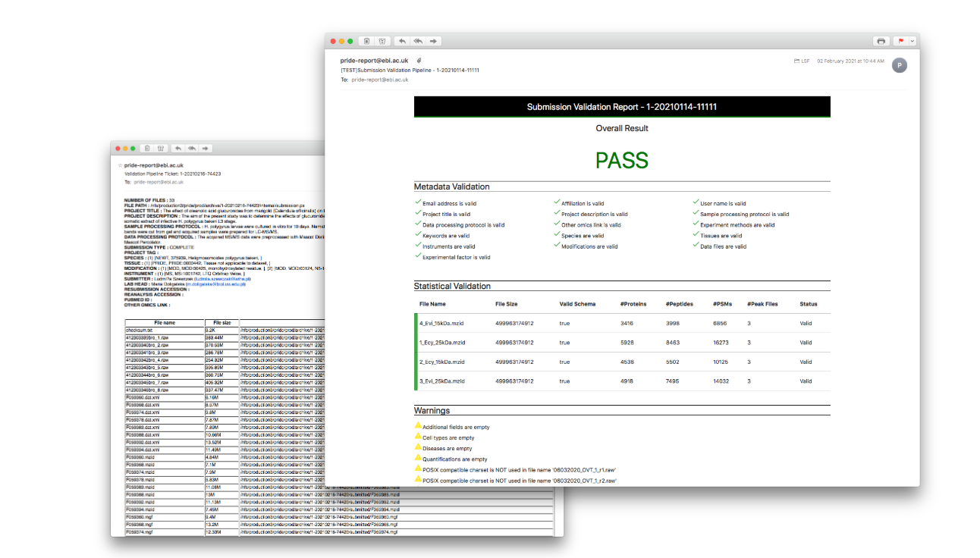This screenshot has width=980, height=558.
Task: Flag the front email with red flag
Action: [x=901, y=41]
